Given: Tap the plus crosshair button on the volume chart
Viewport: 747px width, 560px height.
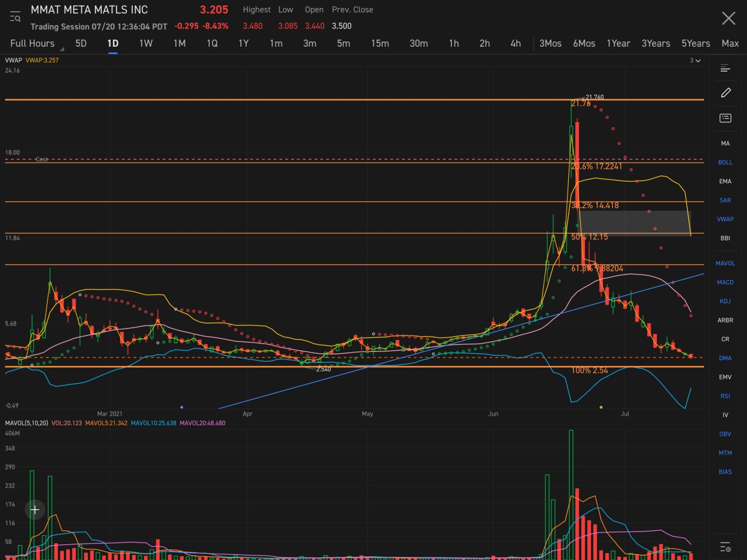Looking at the screenshot, I should click(x=35, y=510).
